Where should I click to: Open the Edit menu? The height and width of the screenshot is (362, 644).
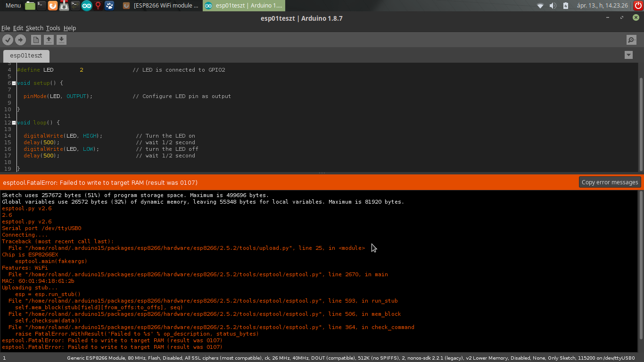18,28
